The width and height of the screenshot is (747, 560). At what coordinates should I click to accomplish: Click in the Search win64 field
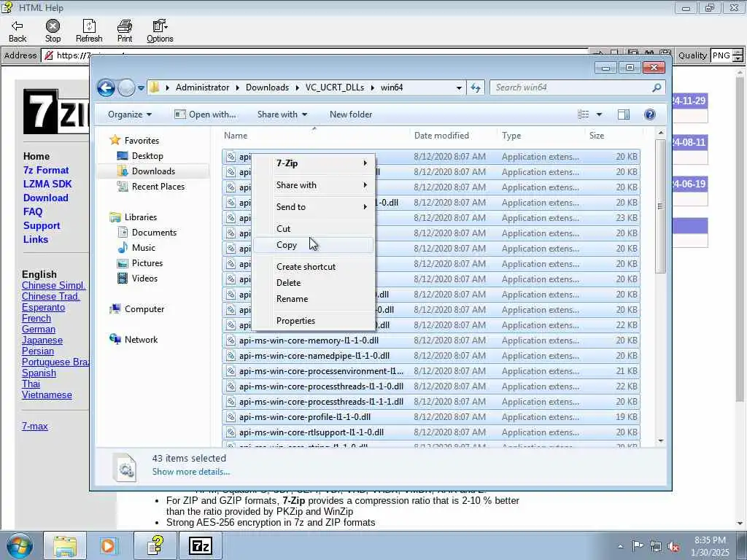point(572,87)
